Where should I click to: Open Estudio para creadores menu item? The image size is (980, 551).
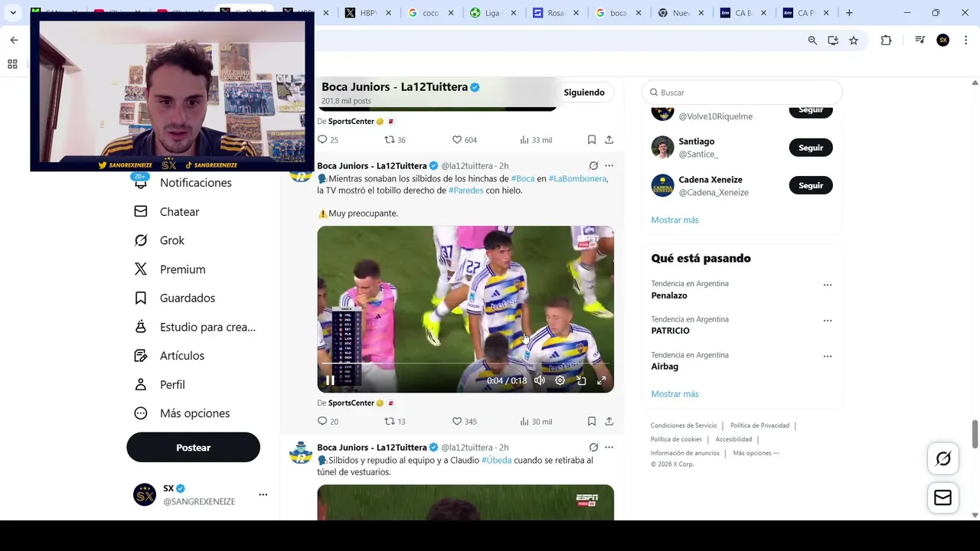[x=207, y=327]
